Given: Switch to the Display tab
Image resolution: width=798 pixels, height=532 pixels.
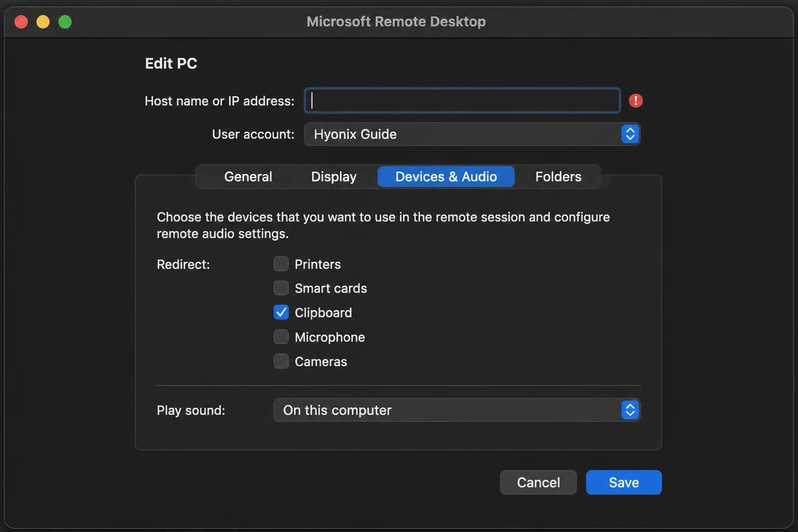Looking at the screenshot, I should (334, 177).
